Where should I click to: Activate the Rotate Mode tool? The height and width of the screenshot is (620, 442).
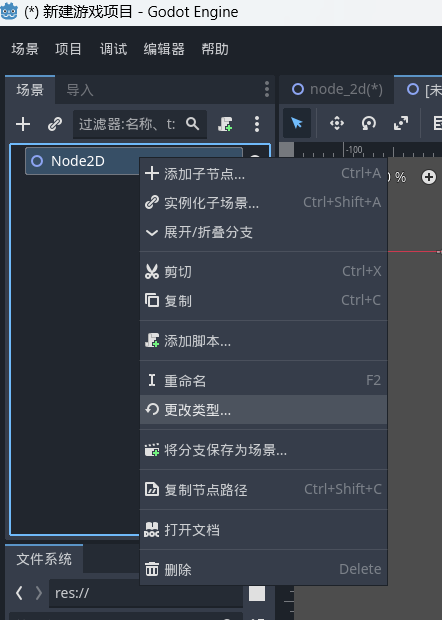click(369, 123)
